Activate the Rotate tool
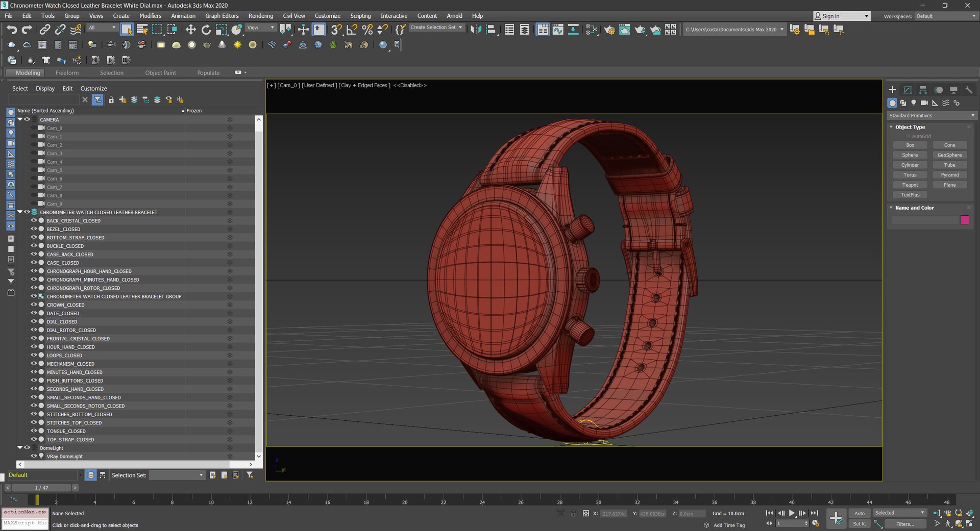Screen dimensions: 980x531 coord(206,30)
